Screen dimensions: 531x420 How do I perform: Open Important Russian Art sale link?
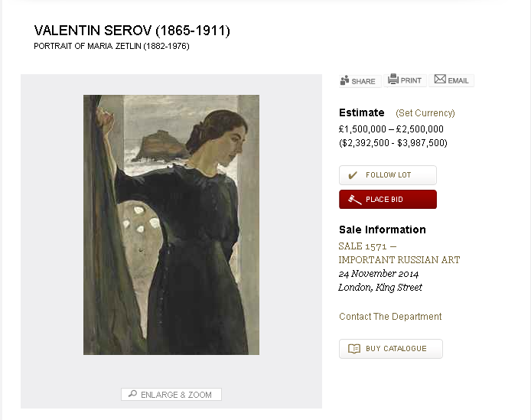pyautogui.click(x=399, y=260)
